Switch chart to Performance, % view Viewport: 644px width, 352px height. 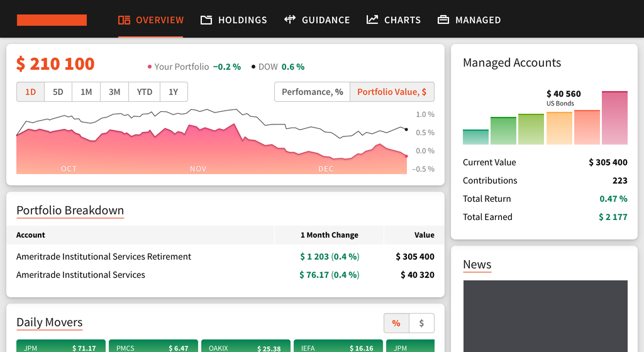point(312,92)
